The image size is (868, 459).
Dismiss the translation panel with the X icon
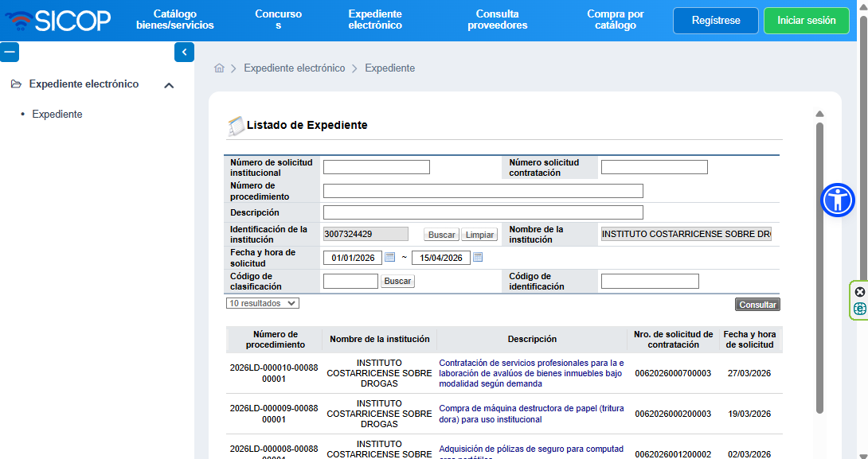860,292
